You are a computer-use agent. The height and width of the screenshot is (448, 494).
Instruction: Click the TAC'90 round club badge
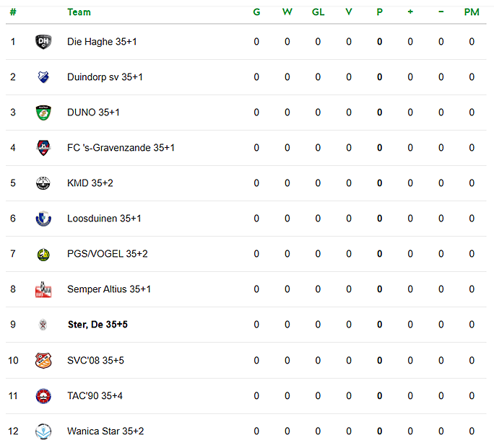point(43,396)
